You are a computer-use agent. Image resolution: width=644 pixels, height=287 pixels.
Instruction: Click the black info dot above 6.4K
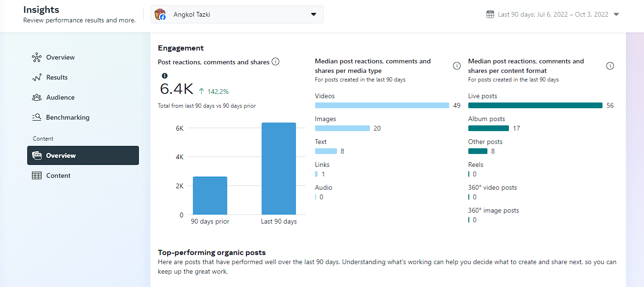tap(165, 76)
